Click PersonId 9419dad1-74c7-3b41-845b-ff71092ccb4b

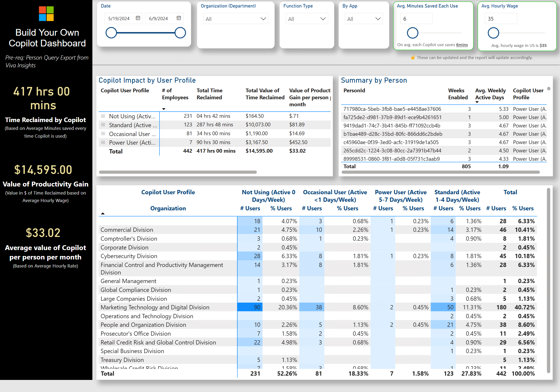click(392, 126)
